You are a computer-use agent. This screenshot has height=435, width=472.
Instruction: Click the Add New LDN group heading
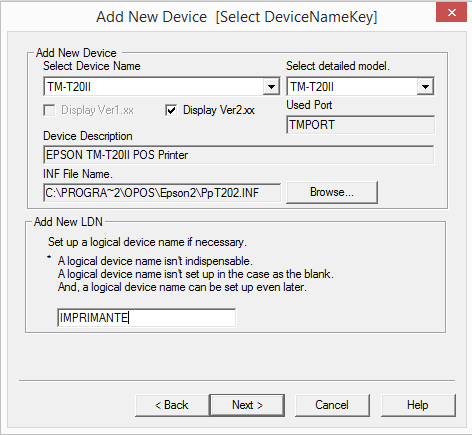point(68,222)
